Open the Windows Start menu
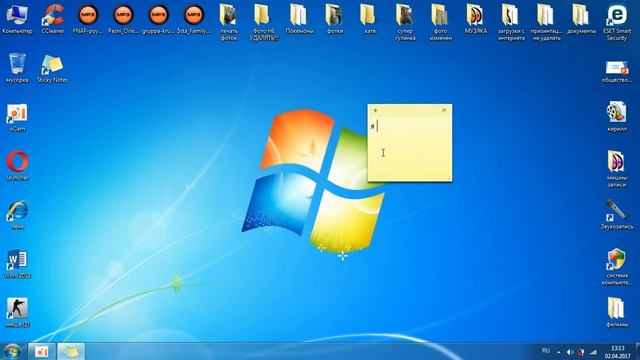The image size is (640, 360). (12, 351)
